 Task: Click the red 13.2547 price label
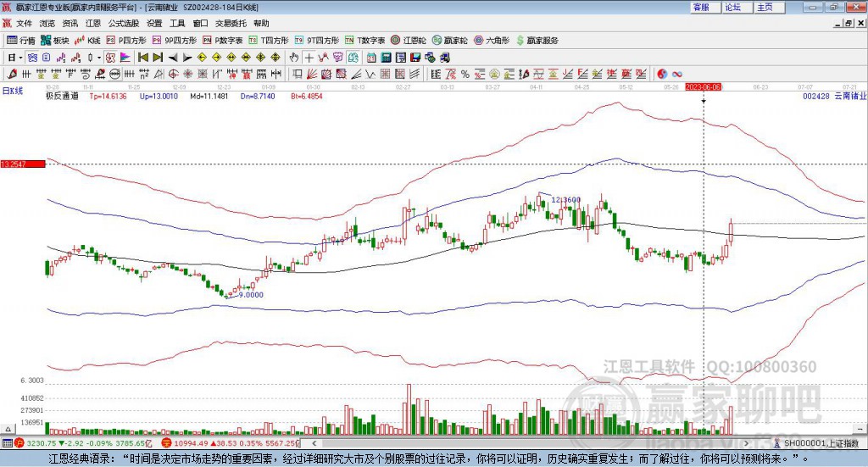23,164
